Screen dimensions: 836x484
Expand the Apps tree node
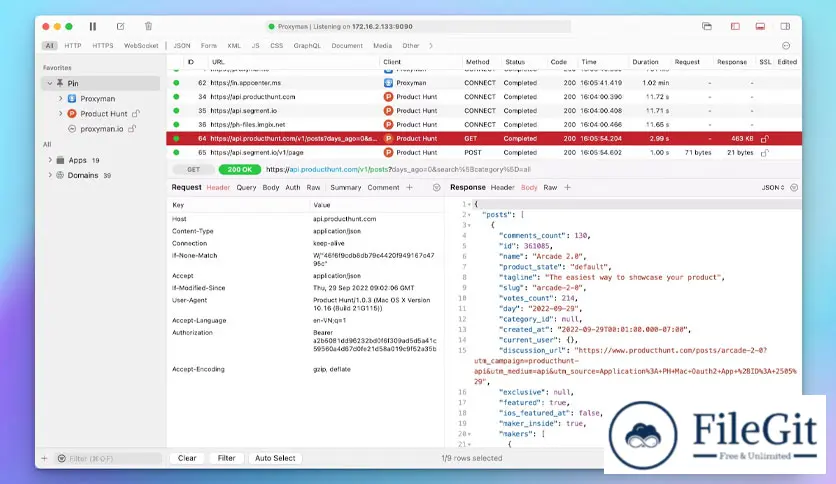[50, 160]
